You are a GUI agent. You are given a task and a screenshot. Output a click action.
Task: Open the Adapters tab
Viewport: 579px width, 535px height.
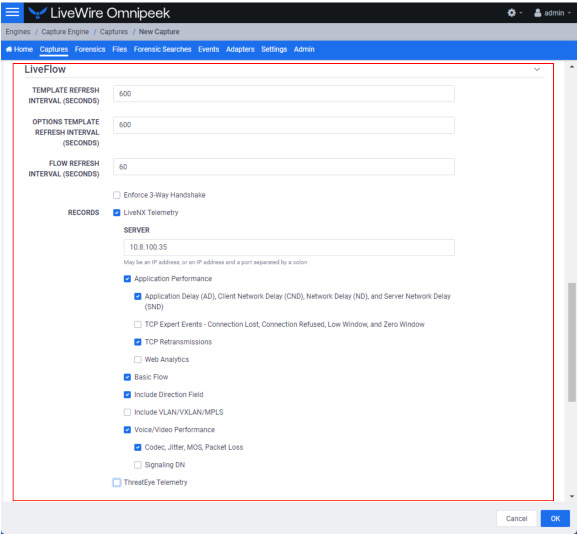pos(240,49)
